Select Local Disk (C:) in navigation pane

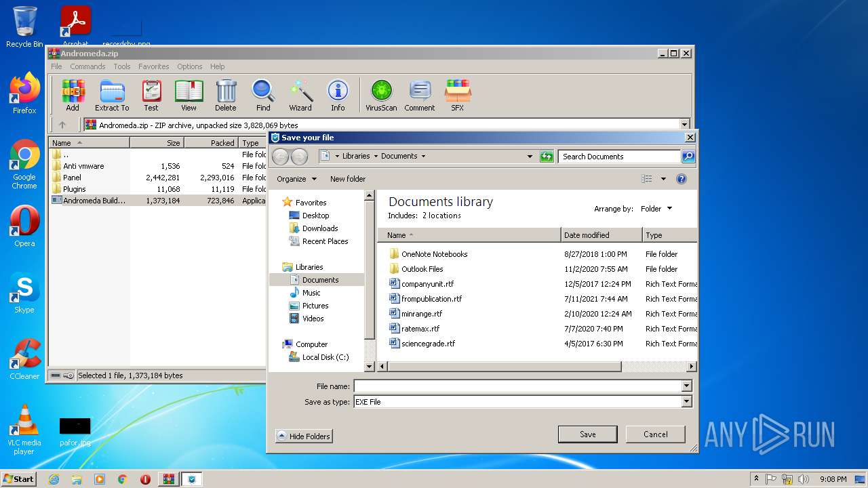(x=325, y=357)
